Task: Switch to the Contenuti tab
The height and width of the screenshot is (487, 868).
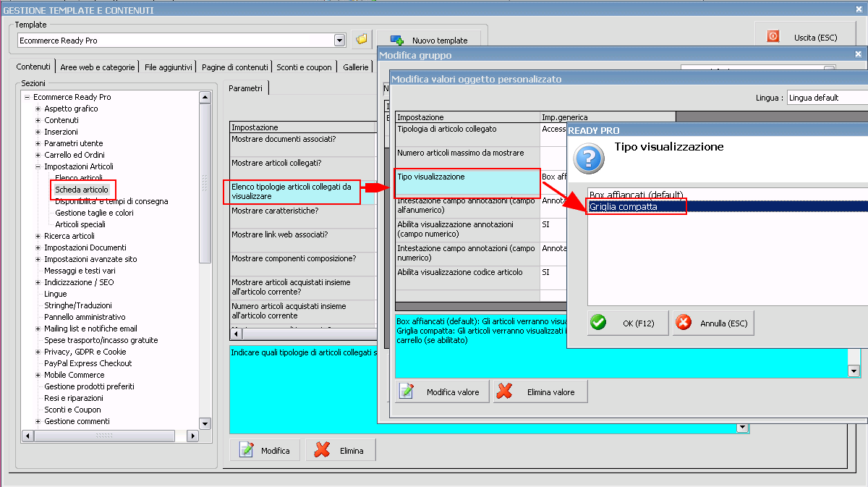Action: point(33,66)
